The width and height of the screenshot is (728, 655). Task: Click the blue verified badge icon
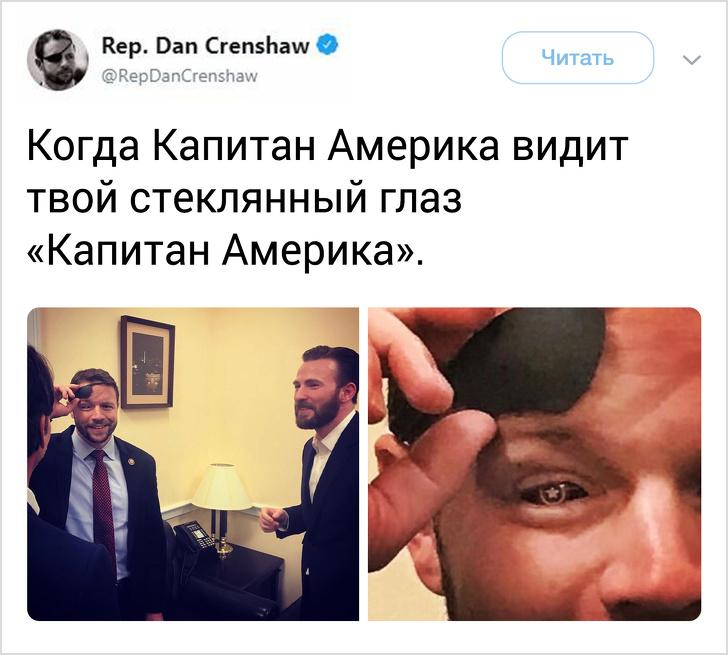pos(328,45)
